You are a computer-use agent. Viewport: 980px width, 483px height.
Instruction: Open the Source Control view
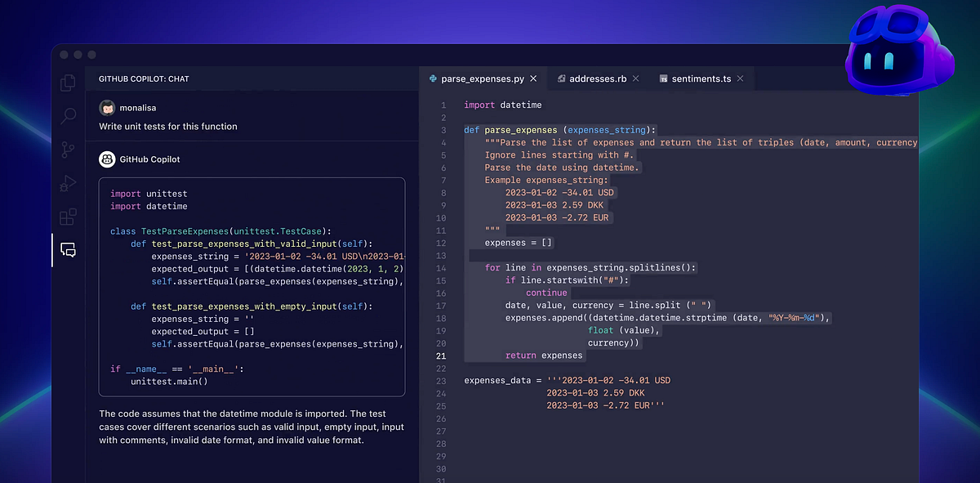tap(68, 150)
